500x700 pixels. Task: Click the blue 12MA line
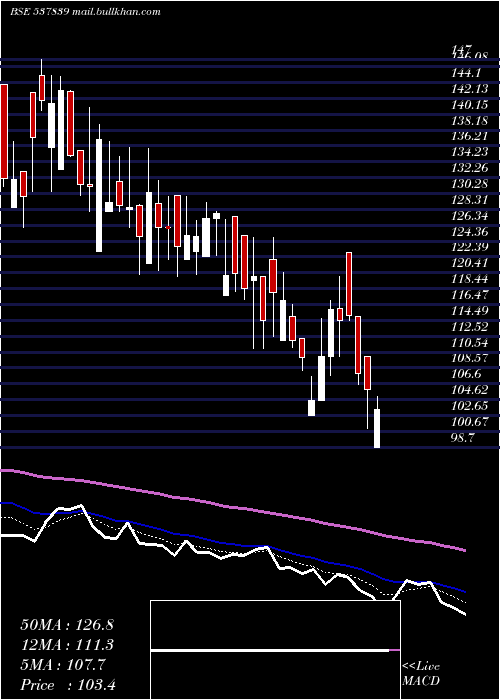(232, 544)
